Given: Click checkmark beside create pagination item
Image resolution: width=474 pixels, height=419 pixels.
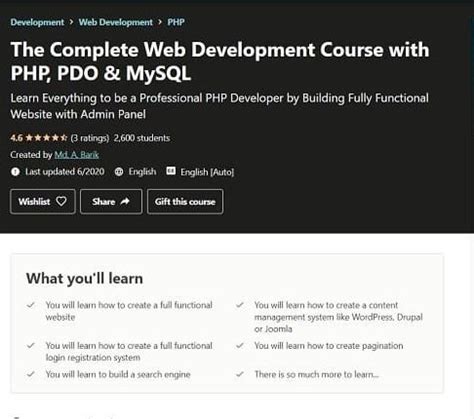Looking at the screenshot, I should point(240,346).
